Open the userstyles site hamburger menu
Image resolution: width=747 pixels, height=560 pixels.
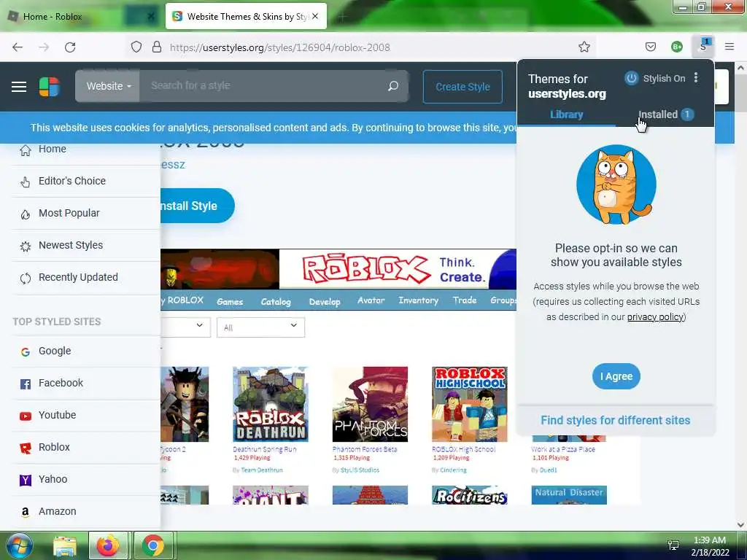click(x=19, y=87)
